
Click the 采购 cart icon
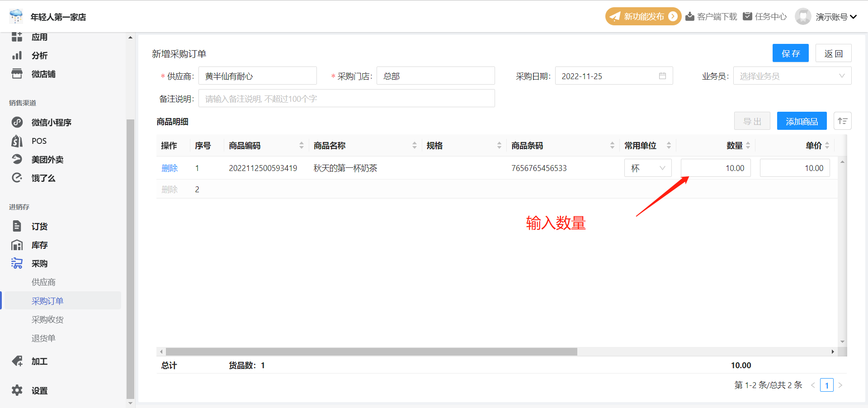pyautogui.click(x=17, y=263)
